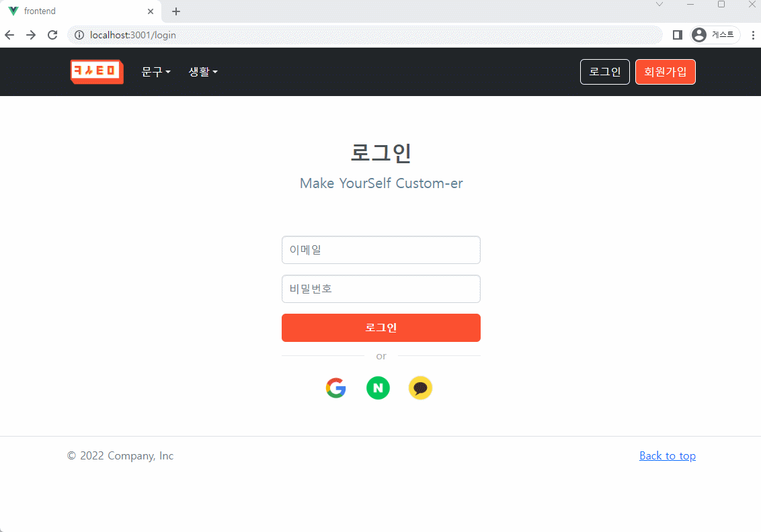Image resolution: width=761 pixels, height=532 pixels.
Task: Open the browser side panel icon
Action: [678, 35]
